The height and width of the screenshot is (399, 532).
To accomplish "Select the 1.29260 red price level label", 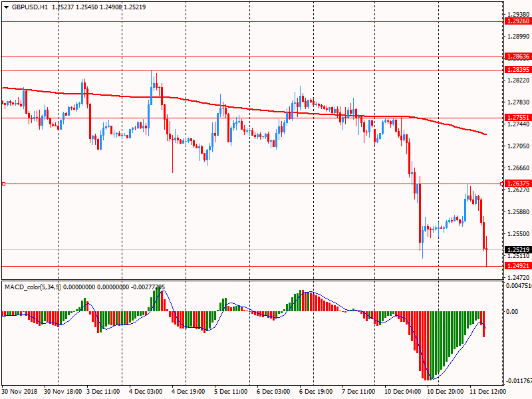I will tap(517, 21).
